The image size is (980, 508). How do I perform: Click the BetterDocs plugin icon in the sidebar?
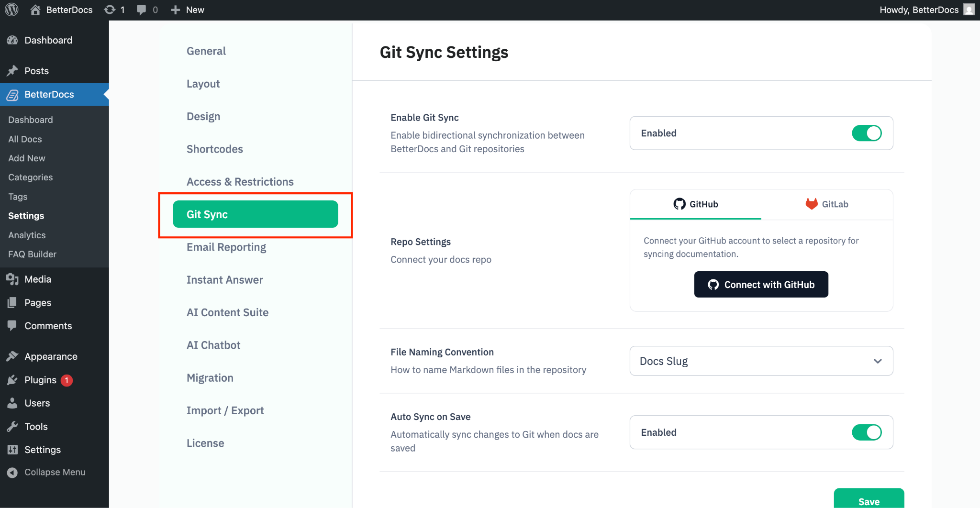[x=12, y=95]
